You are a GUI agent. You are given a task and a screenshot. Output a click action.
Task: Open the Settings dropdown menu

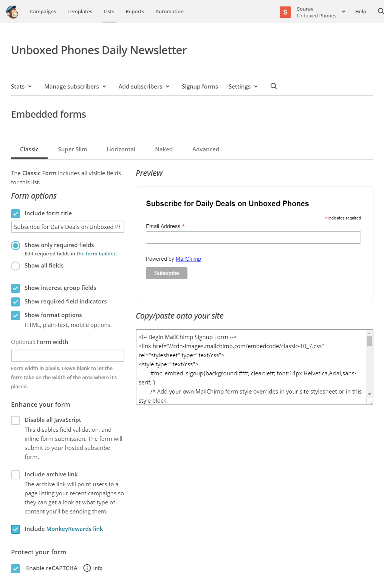click(x=243, y=86)
